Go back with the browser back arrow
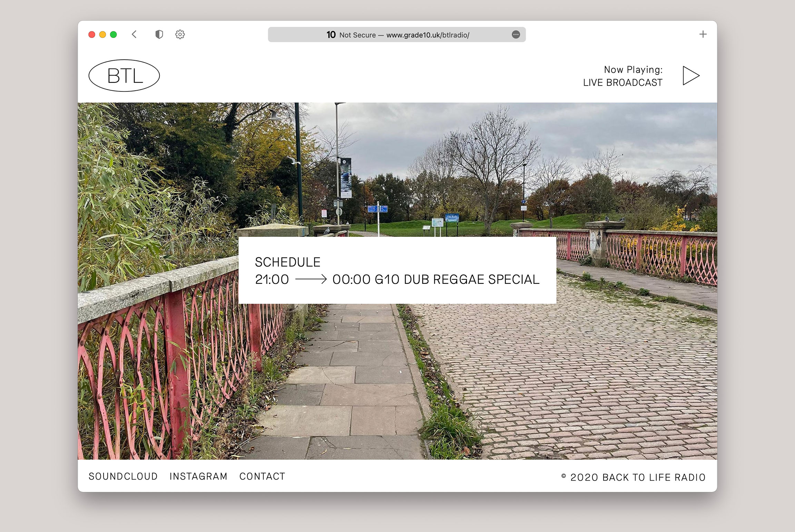Screen dimensions: 795x532 (x=134, y=34)
